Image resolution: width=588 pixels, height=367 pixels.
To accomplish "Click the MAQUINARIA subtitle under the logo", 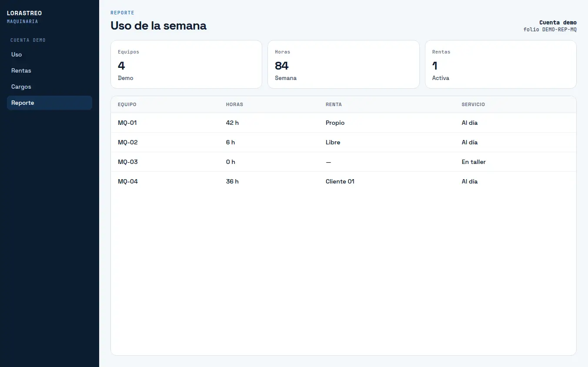I will tap(22, 21).
